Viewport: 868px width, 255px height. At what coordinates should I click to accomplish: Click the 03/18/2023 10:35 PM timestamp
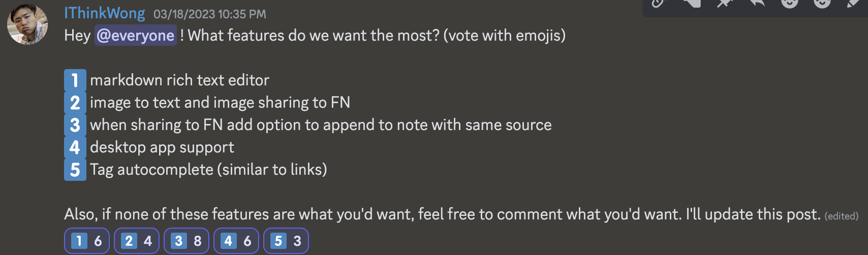tap(209, 14)
